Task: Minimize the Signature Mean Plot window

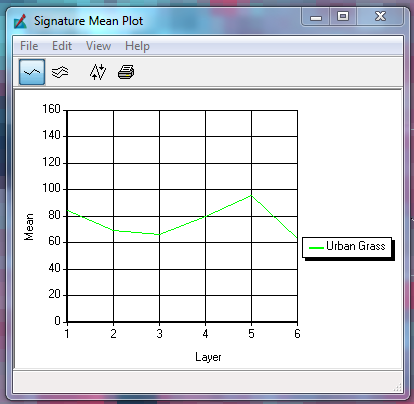Action: pos(316,17)
